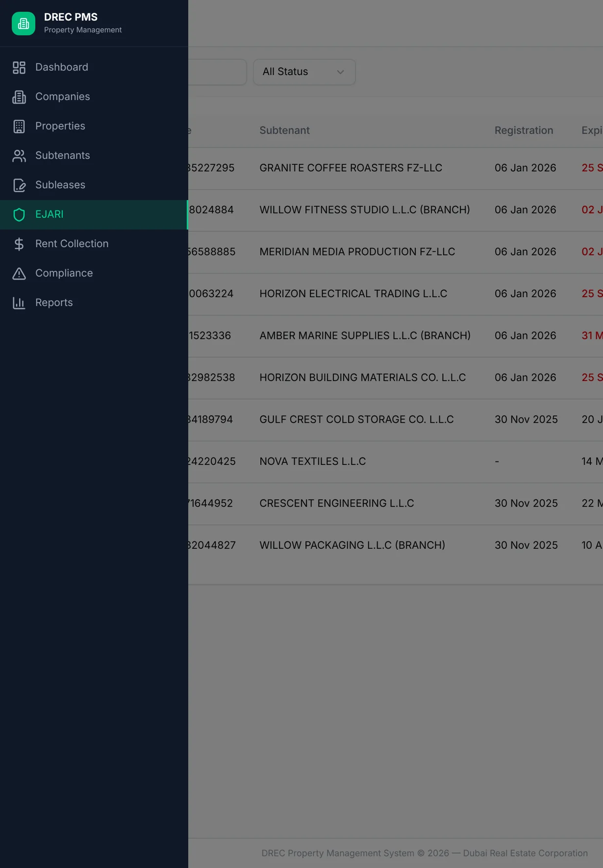The image size is (603, 868).
Task: Click the Subtenants people icon
Action: tap(19, 156)
